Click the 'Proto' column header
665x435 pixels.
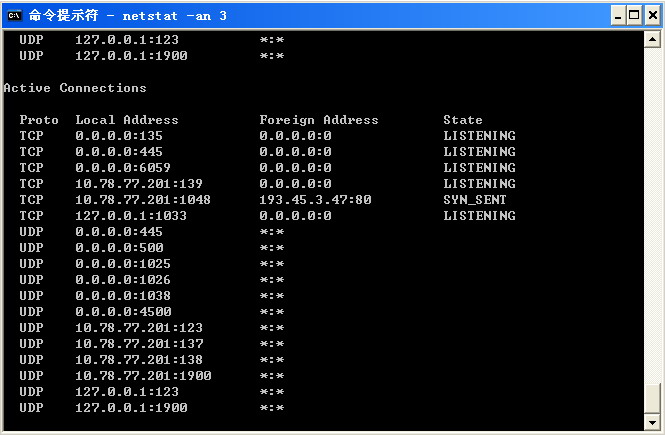point(39,120)
